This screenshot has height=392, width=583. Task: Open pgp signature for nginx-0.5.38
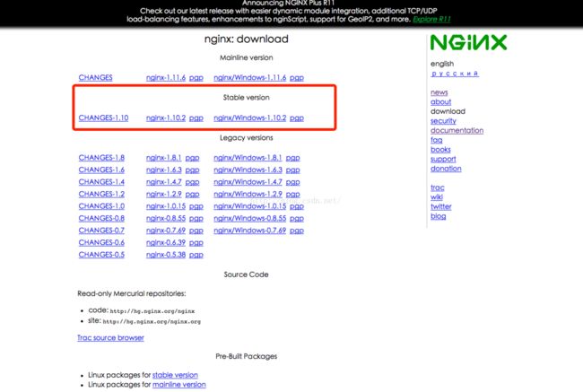click(x=196, y=255)
